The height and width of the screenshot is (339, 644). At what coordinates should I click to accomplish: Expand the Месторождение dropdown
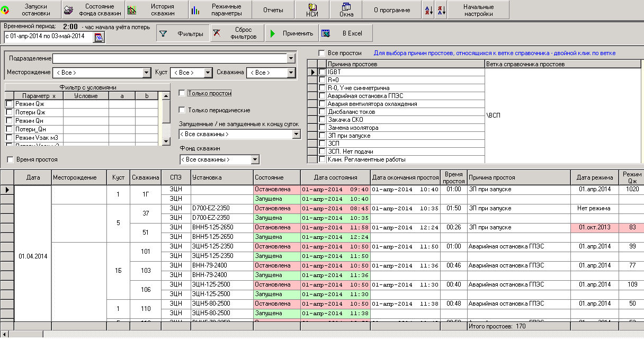click(x=147, y=73)
